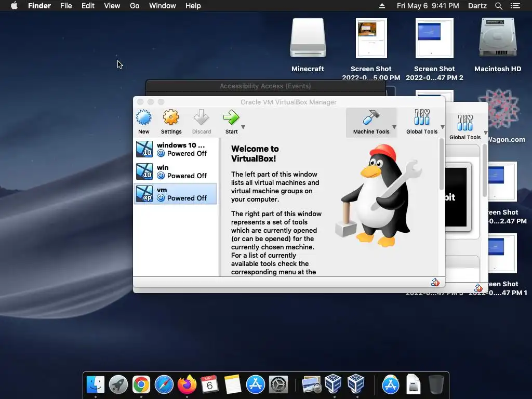Open Notification Center list icon

(x=515, y=6)
